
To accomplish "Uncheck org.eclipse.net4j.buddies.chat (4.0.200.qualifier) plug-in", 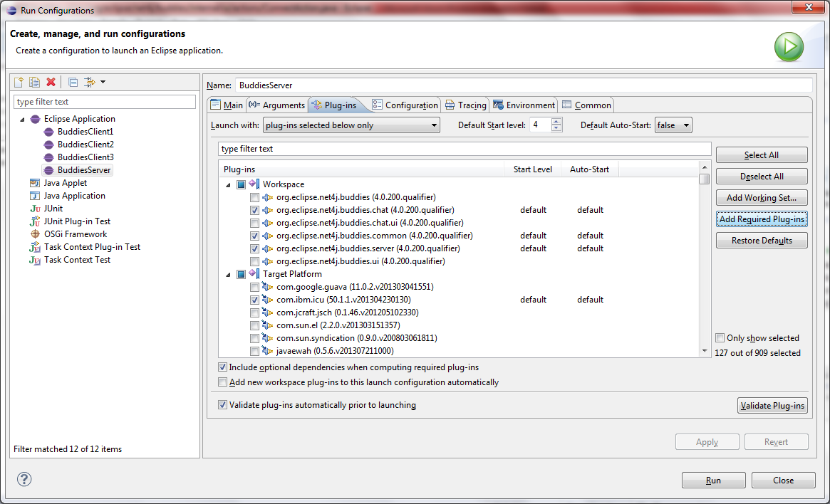I will [254, 210].
